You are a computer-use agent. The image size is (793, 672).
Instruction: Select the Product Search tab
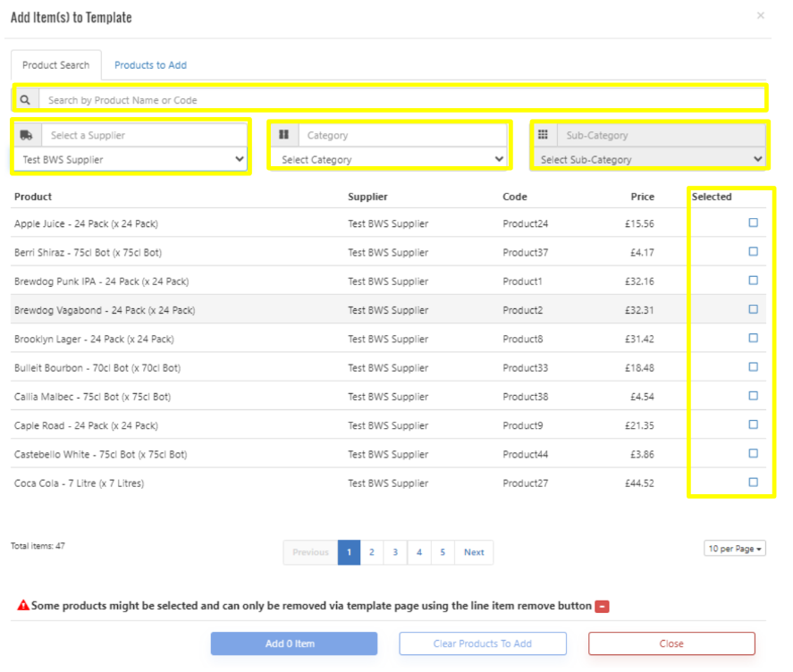[x=55, y=65]
